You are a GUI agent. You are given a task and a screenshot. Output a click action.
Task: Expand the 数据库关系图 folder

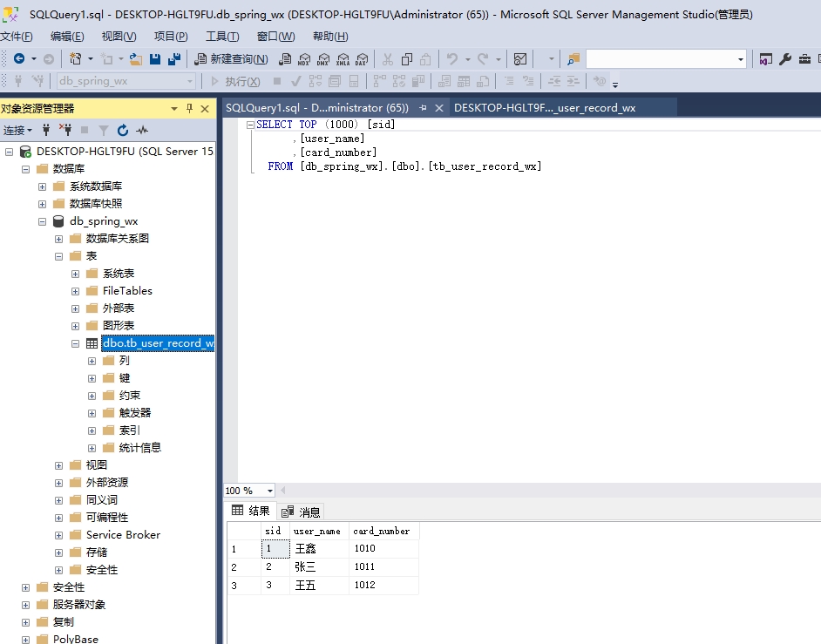click(x=58, y=239)
